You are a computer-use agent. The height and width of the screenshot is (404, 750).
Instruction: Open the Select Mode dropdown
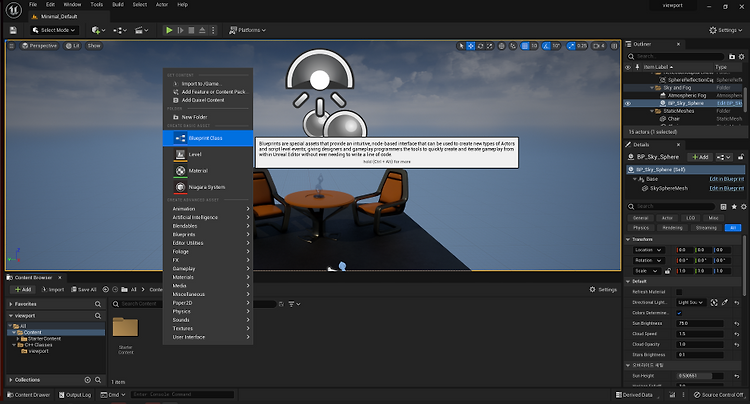click(54, 30)
